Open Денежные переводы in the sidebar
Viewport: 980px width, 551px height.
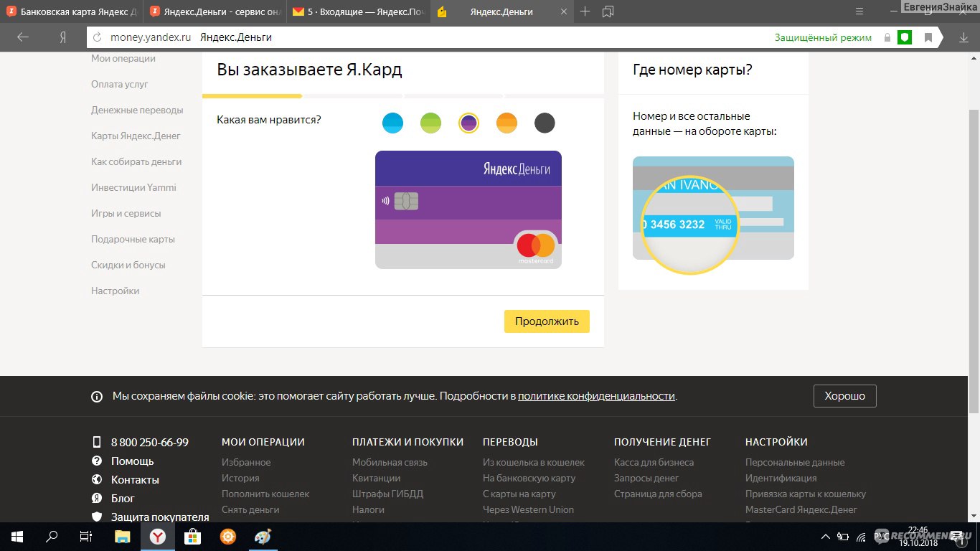pos(137,110)
